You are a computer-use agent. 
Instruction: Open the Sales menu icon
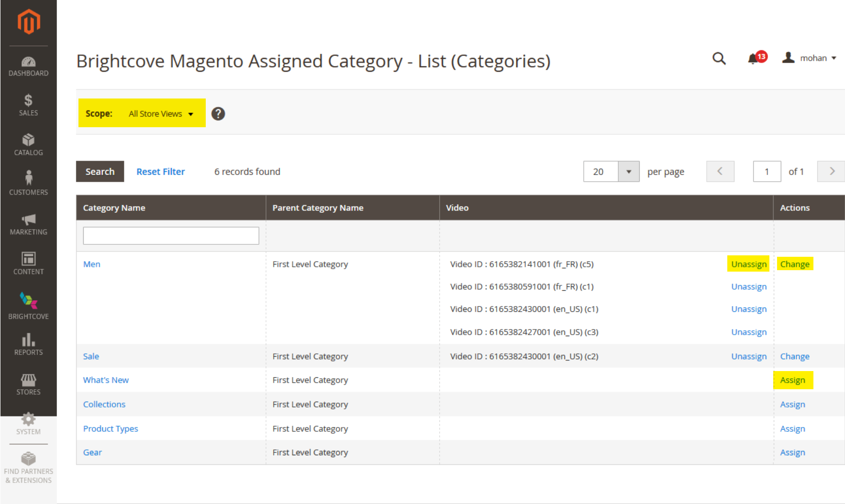(28, 102)
